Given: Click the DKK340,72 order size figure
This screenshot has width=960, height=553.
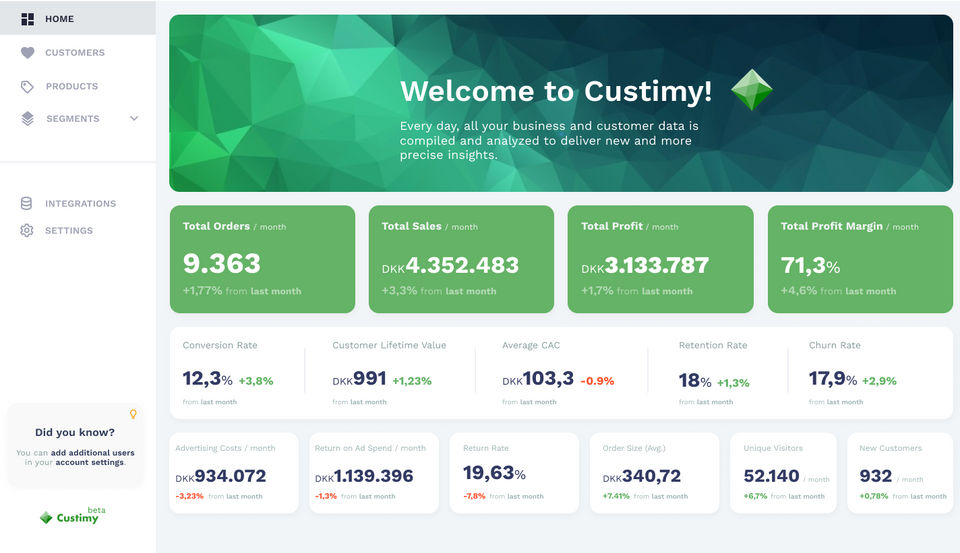Looking at the screenshot, I should pos(641,476).
